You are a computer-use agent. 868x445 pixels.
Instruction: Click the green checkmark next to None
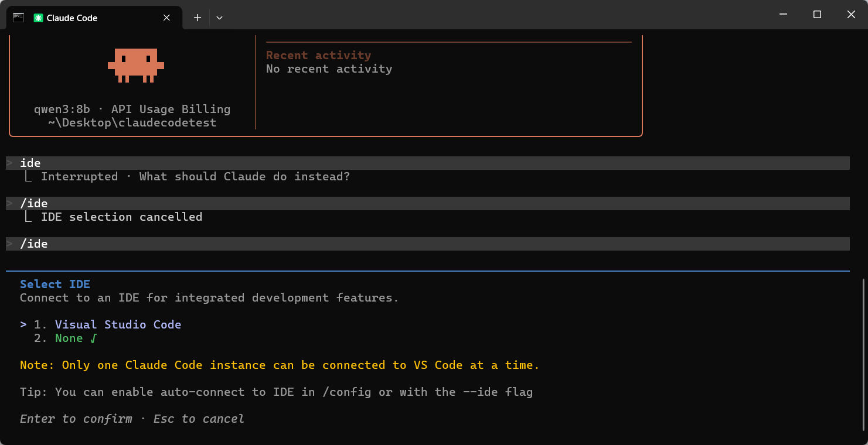94,338
